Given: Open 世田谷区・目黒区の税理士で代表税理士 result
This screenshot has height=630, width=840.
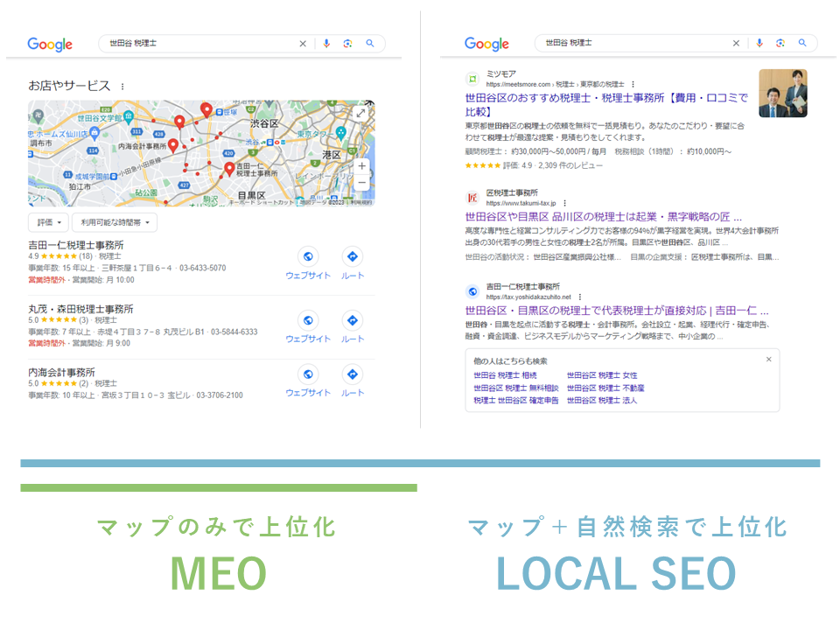Looking at the screenshot, I should click(617, 311).
